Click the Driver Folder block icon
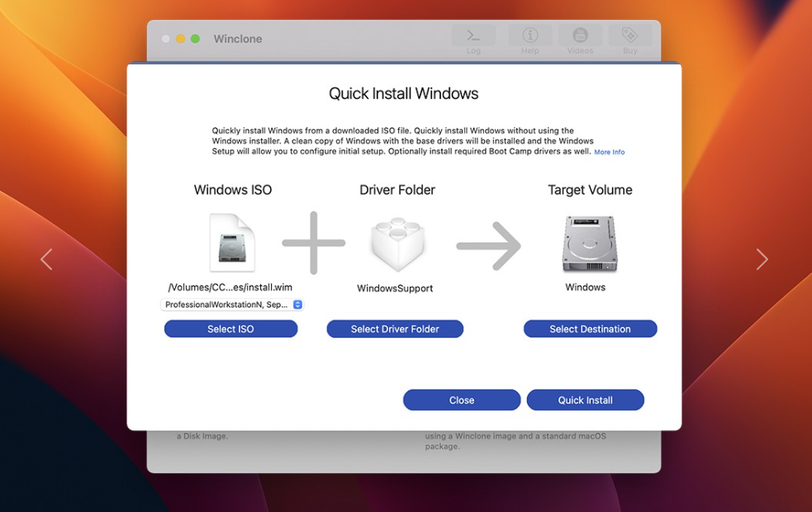Screen dimensions: 812x512 click(397, 244)
